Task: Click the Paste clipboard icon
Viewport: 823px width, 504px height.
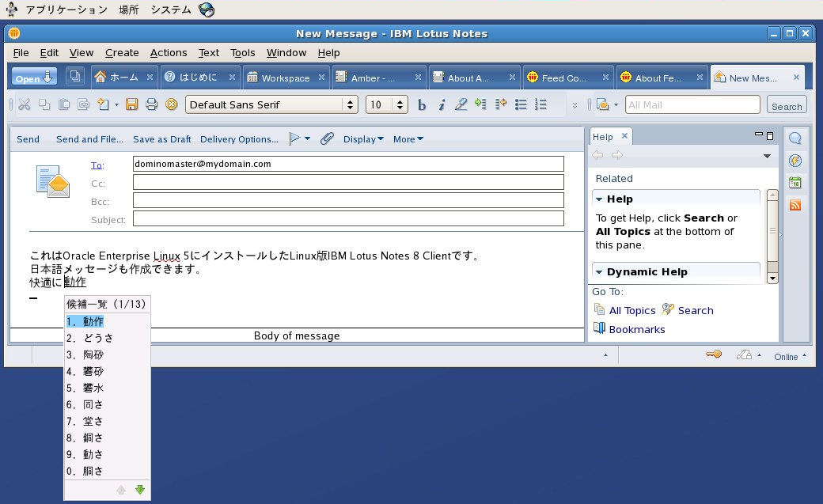Action: pos(64,104)
